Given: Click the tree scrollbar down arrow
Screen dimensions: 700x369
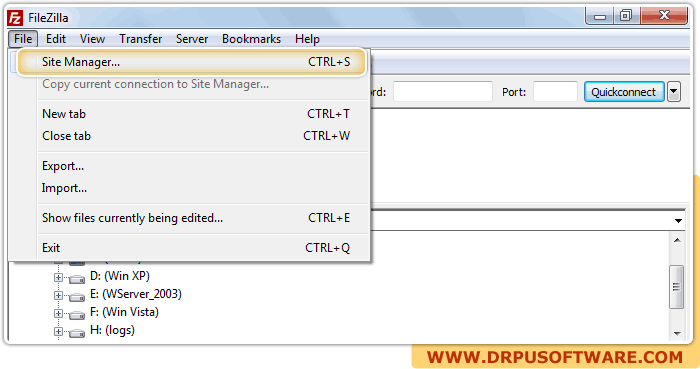Looking at the screenshot, I should [677, 334].
